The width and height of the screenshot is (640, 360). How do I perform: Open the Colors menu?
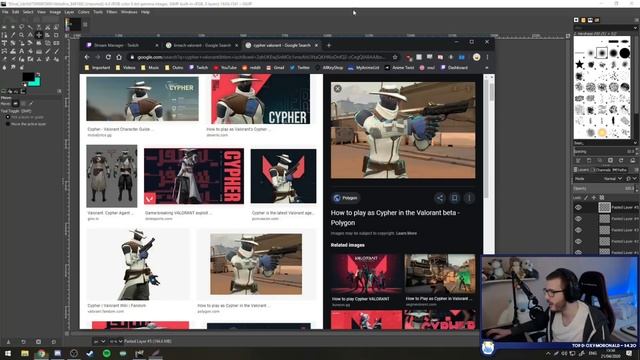pyautogui.click(x=83, y=12)
